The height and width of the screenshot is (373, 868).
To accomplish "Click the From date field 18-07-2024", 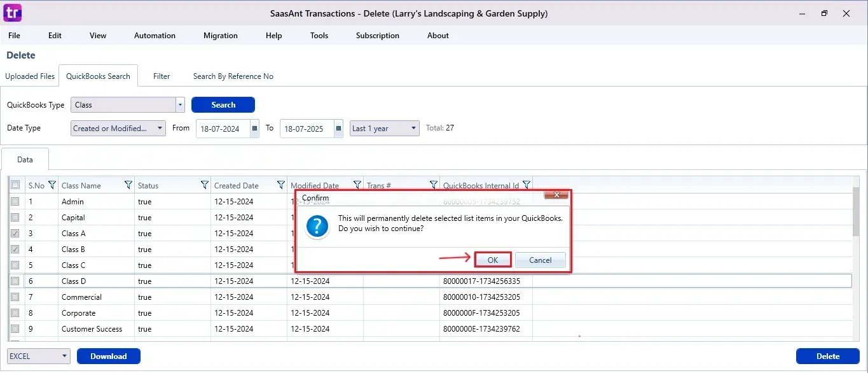I will 223,129.
